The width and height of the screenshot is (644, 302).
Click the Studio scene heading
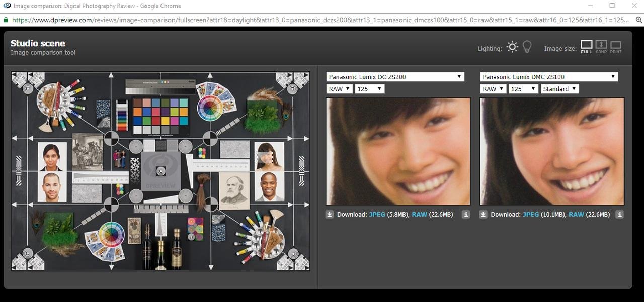click(x=38, y=43)
